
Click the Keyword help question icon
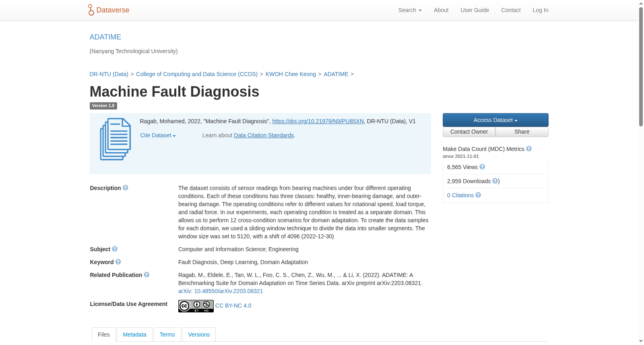(118, 262)
